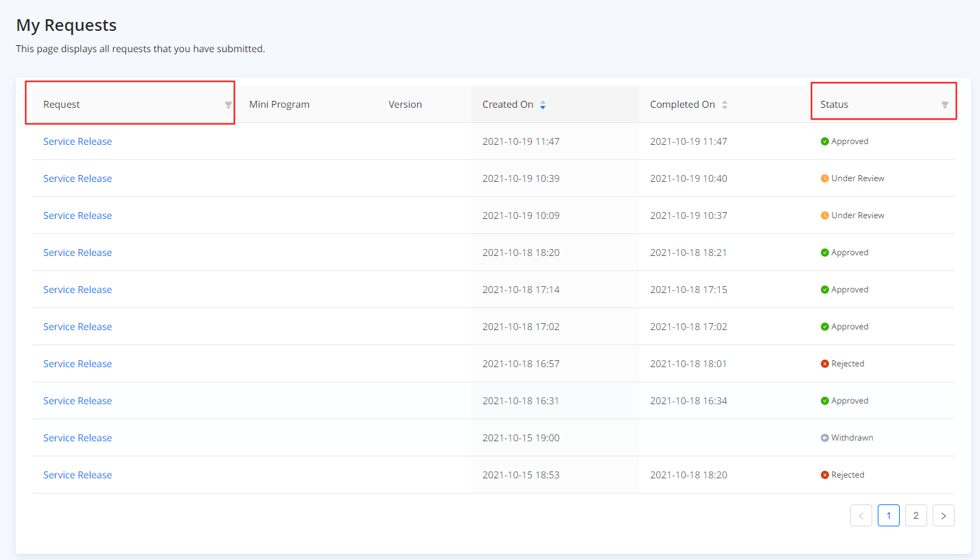980x560 pixels.
Task: Sort table by Completed On header
Action: click(682, 105)
